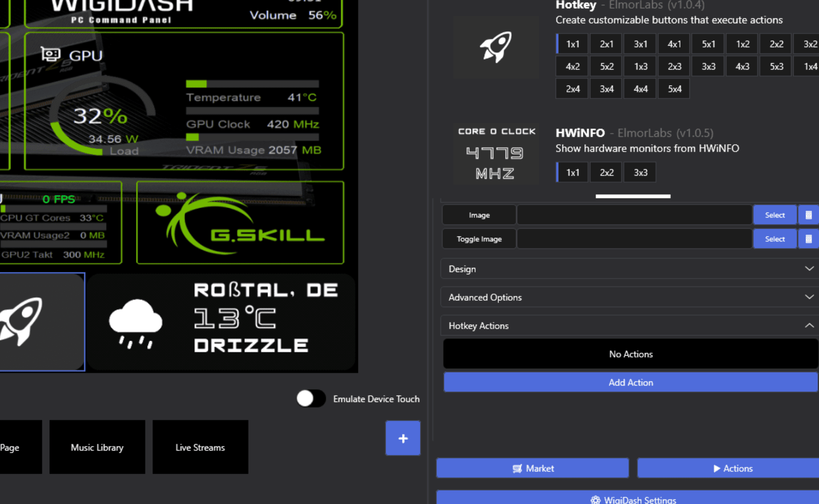Viewport: 819px width, 504px height.
Task: Choose Hotkey widget size 3x3
Action: click(708, 66)
